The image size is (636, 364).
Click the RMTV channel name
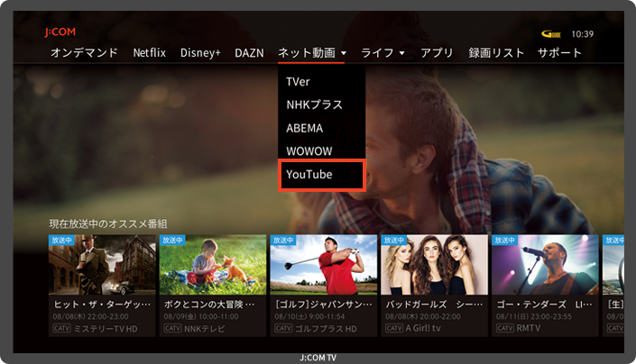click(x=529, y=328)
